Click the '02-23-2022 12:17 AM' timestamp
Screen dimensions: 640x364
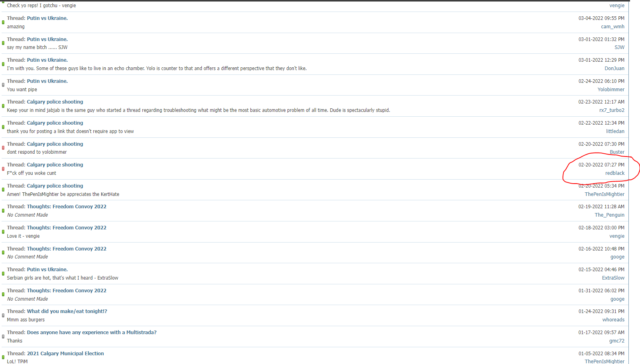(602, 102)
